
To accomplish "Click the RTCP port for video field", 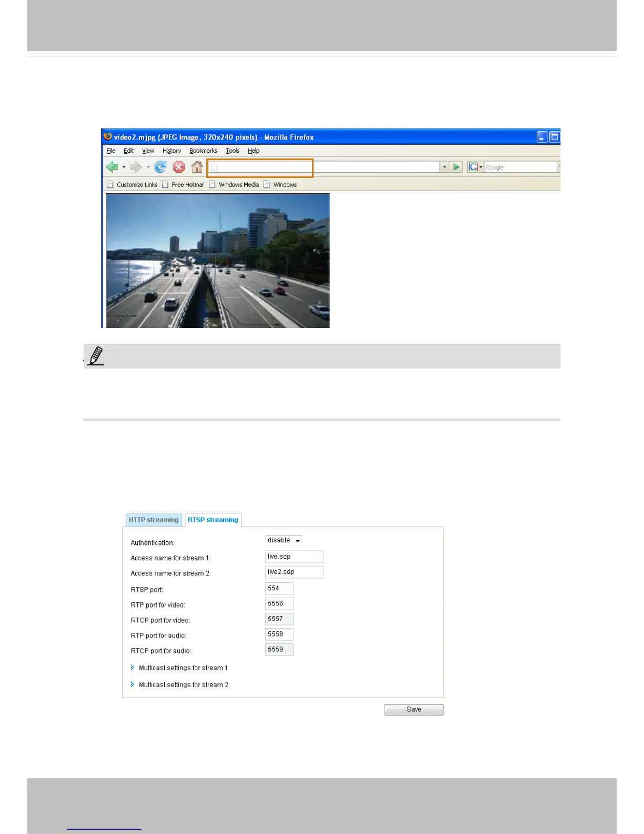I will coord(279,619).
